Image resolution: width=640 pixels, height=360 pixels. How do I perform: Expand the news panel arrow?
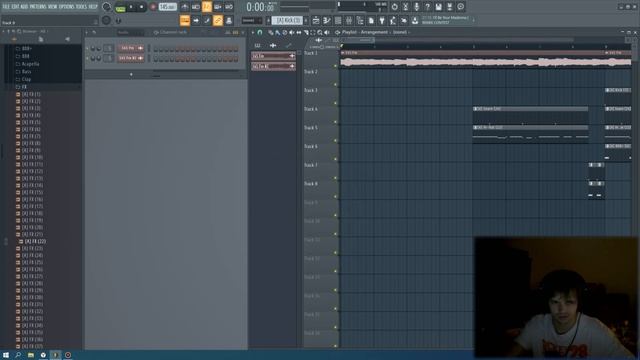473,20
